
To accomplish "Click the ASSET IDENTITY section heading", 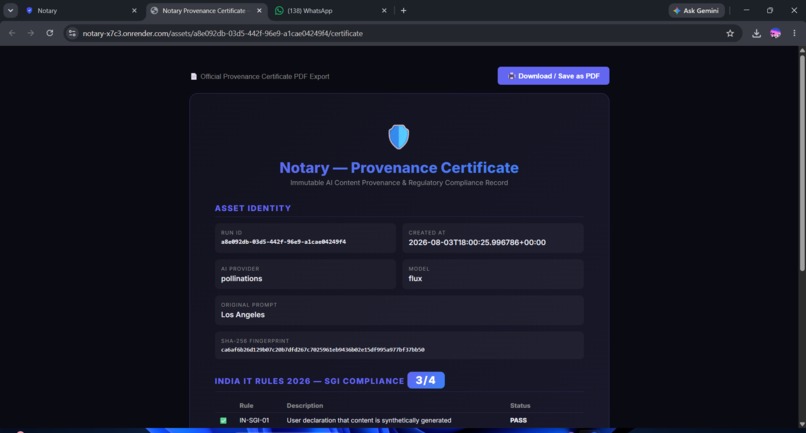I will tap(252, 208).
